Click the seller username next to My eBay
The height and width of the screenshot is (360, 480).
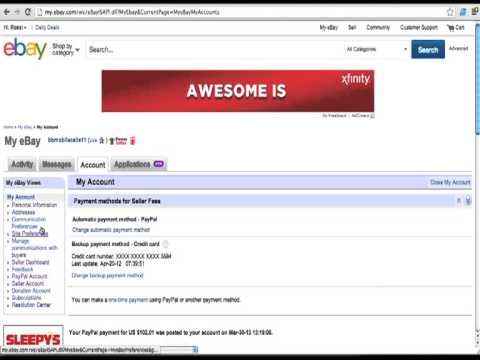click(67, 140)
